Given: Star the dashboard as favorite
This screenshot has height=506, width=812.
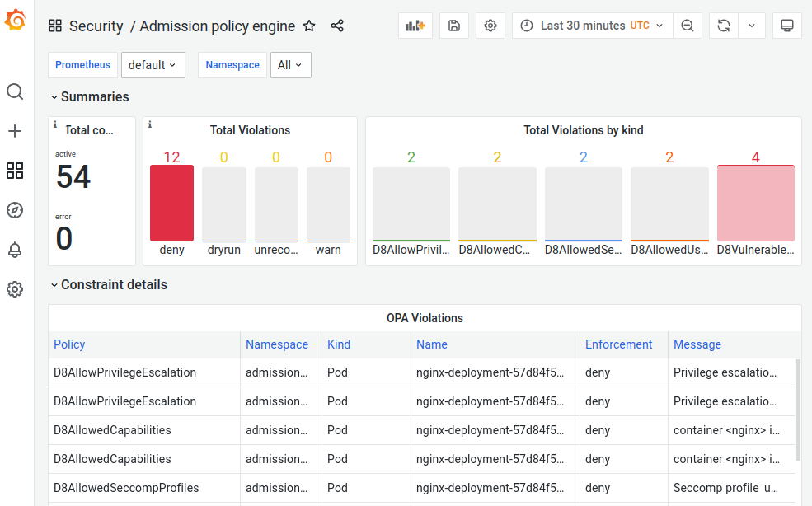Looking at the screenshot, I should (x=309, y=26).
